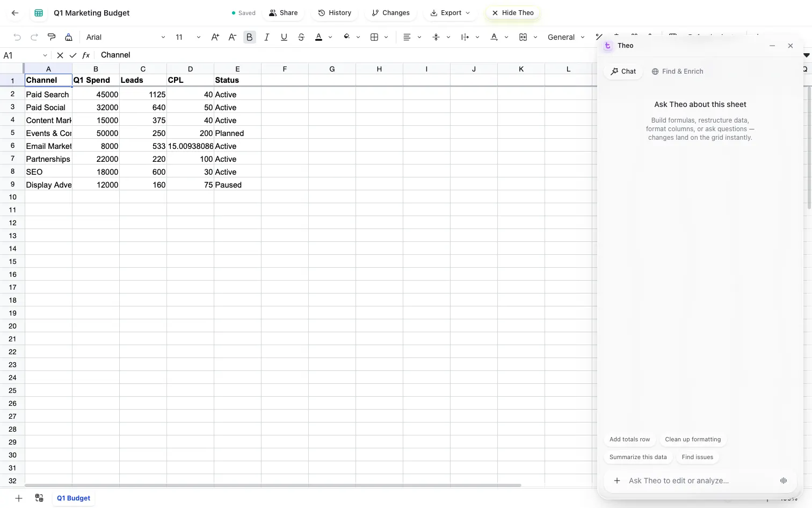Click the plus attach icon in Theo input
812x508 pixels.
[x=617, y=481]
